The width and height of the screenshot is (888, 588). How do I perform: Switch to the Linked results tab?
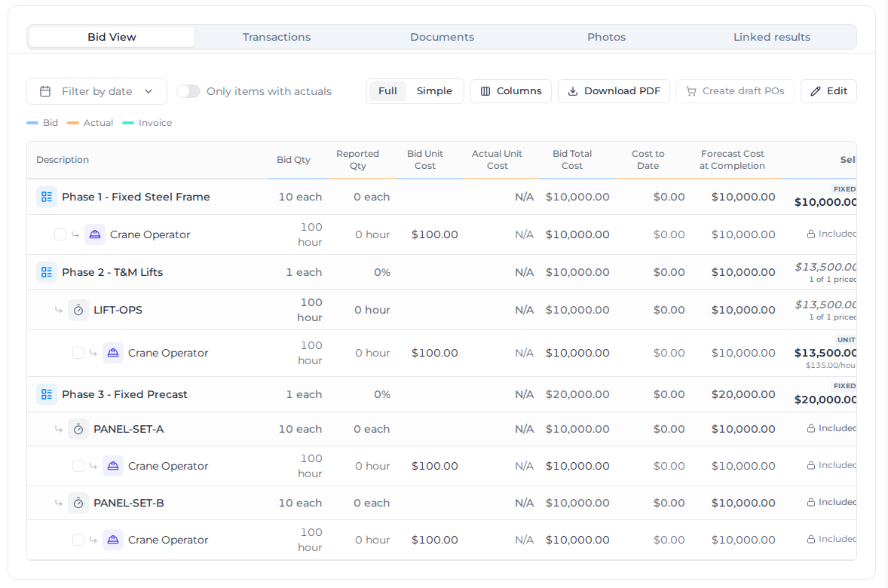[771, 37]
